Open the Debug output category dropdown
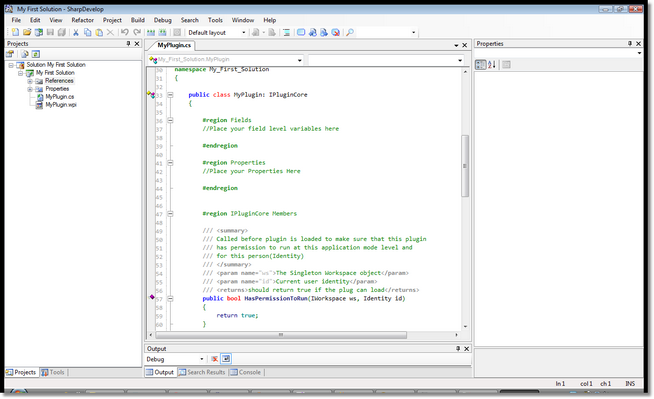Image resolution: width=654 pixels, height=399 pixels. [x=175, y=359]
